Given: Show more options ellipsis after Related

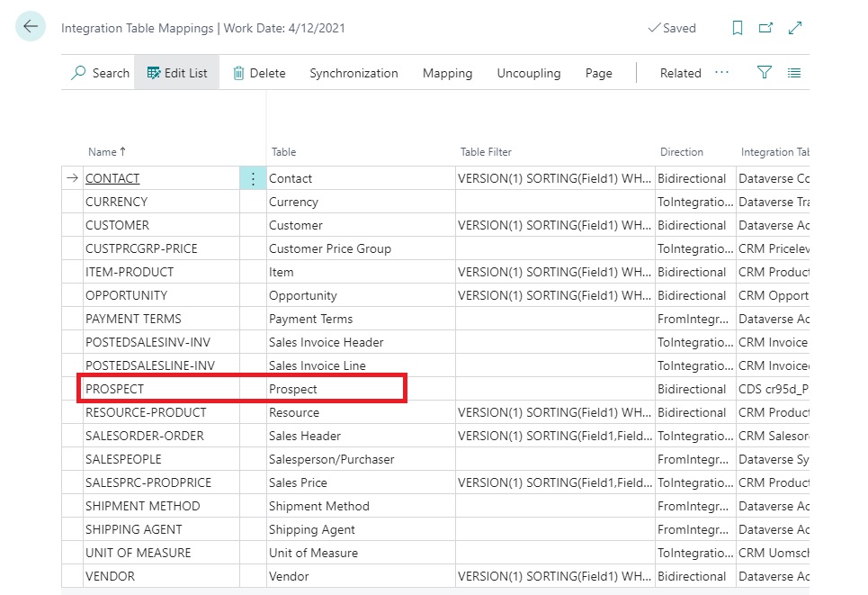Looking at the screenshot, I should (721, 73).
